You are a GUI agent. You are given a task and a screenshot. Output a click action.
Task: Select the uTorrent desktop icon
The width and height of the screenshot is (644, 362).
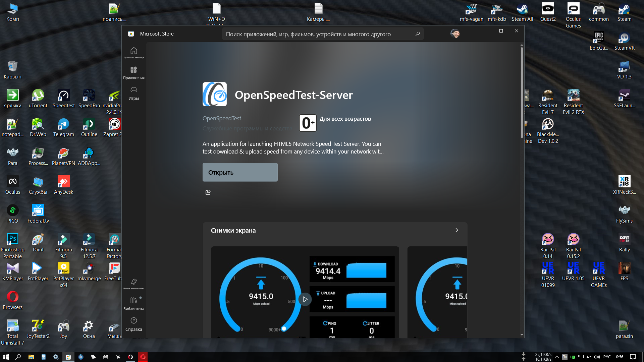click(38, 99)
